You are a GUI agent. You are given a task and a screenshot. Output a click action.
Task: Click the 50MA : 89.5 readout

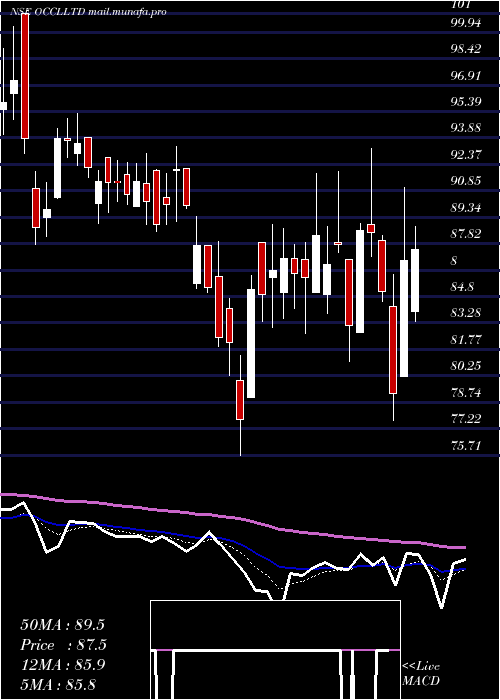(62, 625)
